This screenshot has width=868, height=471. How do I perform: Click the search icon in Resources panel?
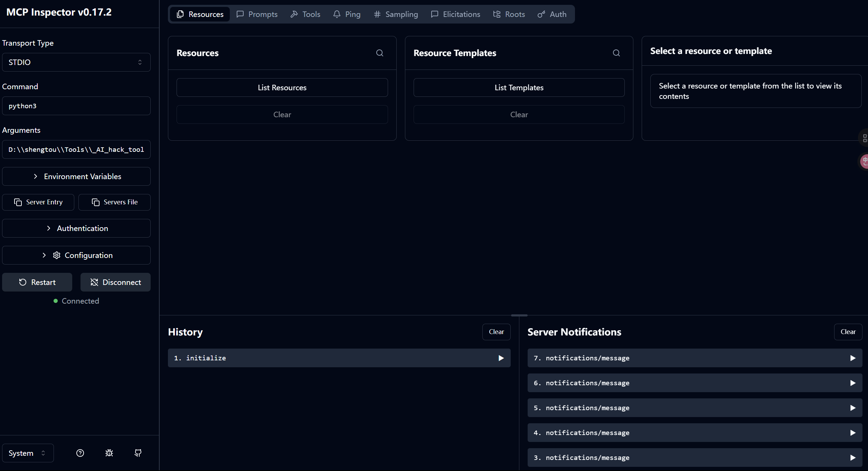click(x=379, y=53)
